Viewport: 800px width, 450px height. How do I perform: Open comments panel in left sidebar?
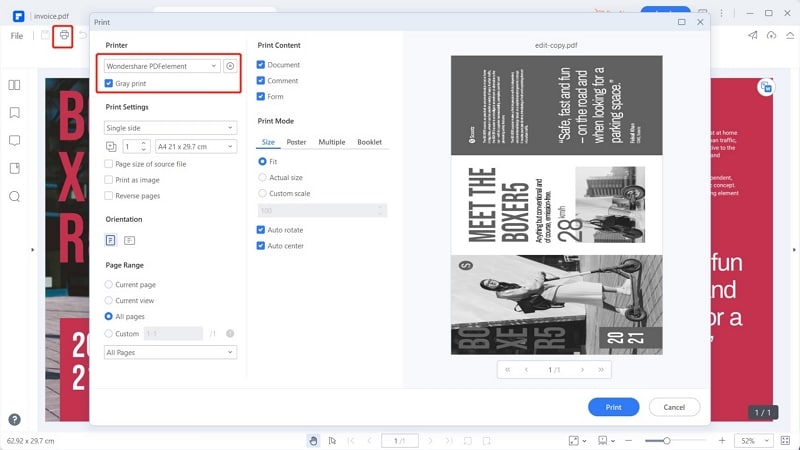[x=14, y=140]
